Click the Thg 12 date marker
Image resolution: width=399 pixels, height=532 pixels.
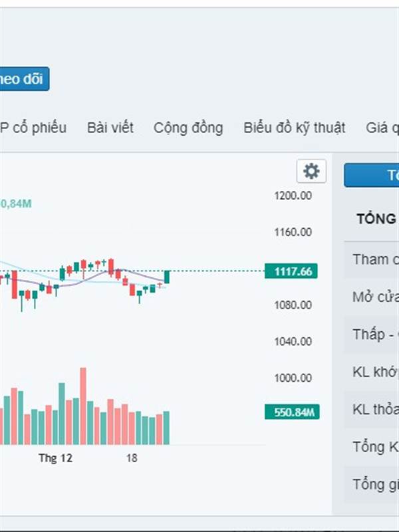pyautogui.click(x=55, y=458)
